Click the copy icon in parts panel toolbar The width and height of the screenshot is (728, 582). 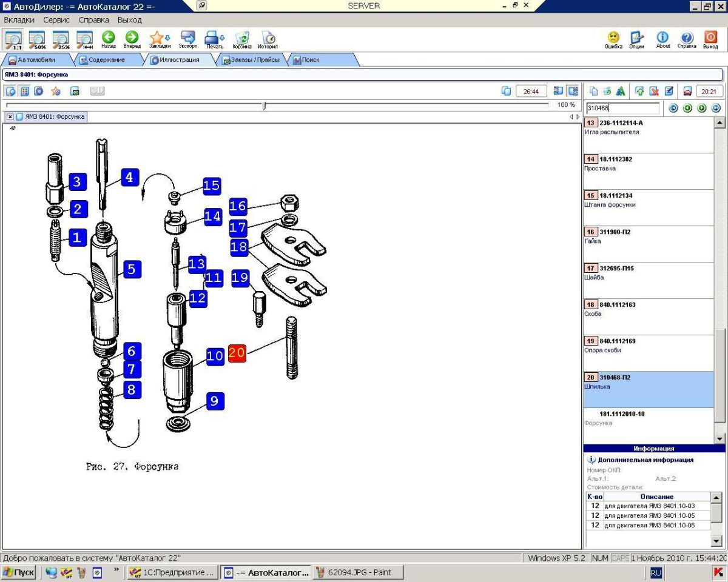point(593,91)
